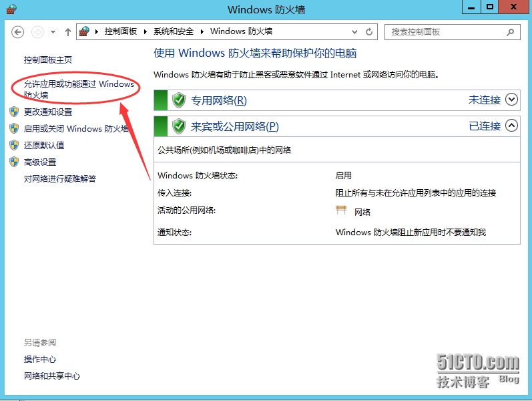Open the recent locations dropdown arrow
Image resolution: width=532 pixels, height=401 pixels.
(x=53, y=32)
